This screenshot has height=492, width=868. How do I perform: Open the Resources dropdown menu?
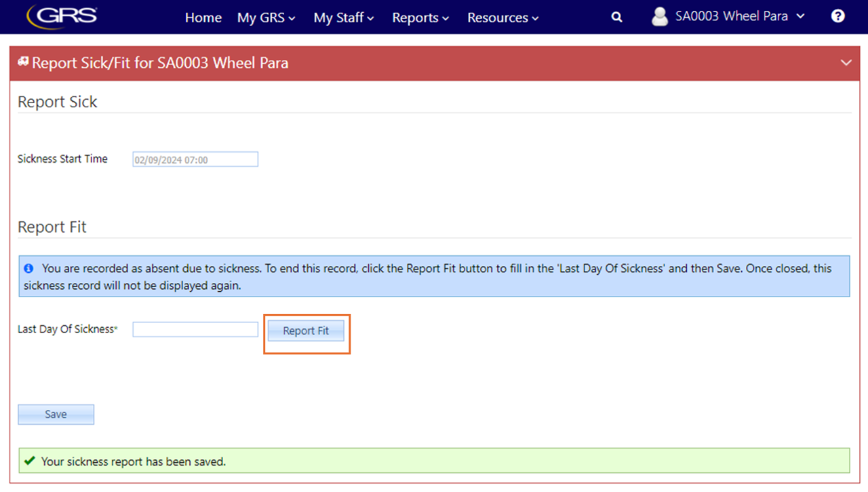click(502, 18)
